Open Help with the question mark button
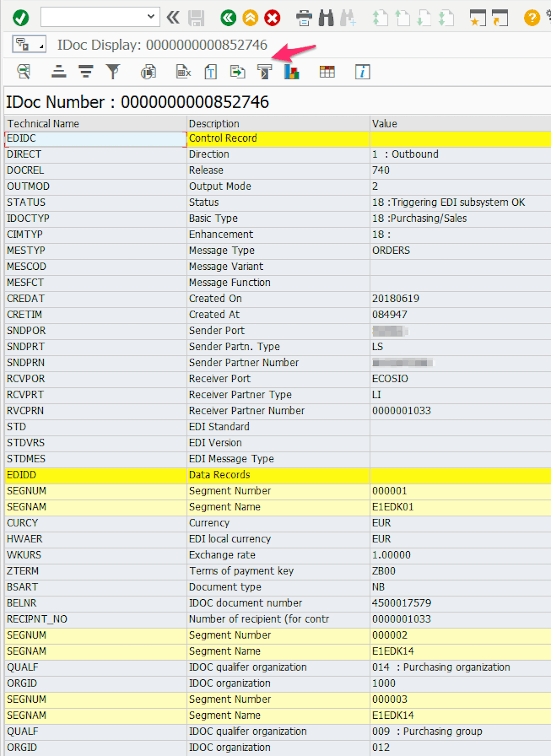The image size is (551, 756). (532, 17)
